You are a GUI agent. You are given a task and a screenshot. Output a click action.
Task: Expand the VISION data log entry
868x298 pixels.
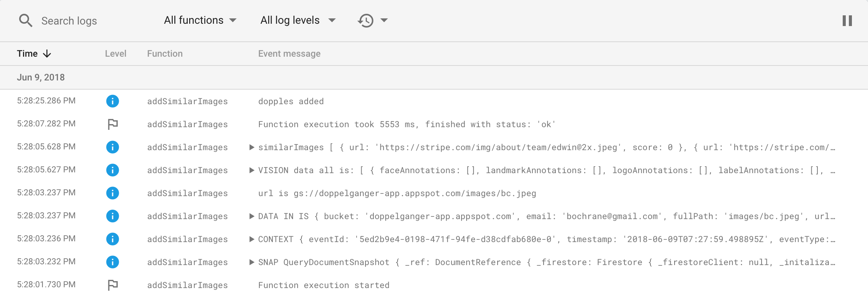click(x=252, y=170)
